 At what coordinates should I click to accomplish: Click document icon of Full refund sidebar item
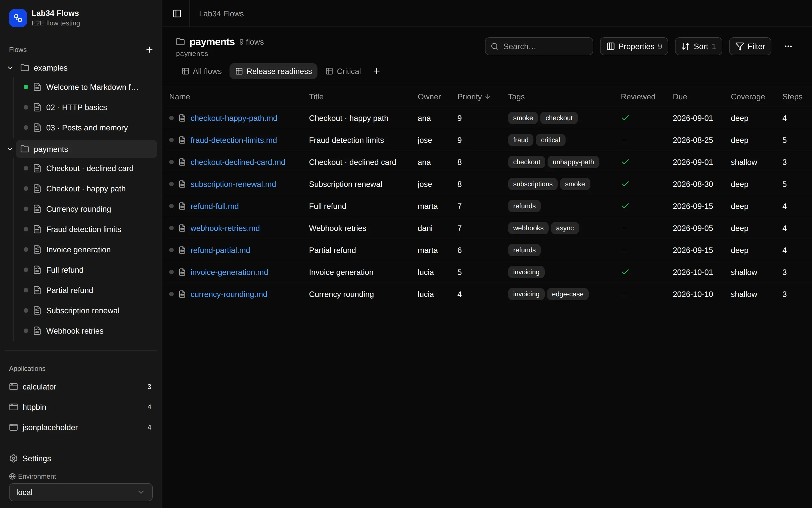37,270
